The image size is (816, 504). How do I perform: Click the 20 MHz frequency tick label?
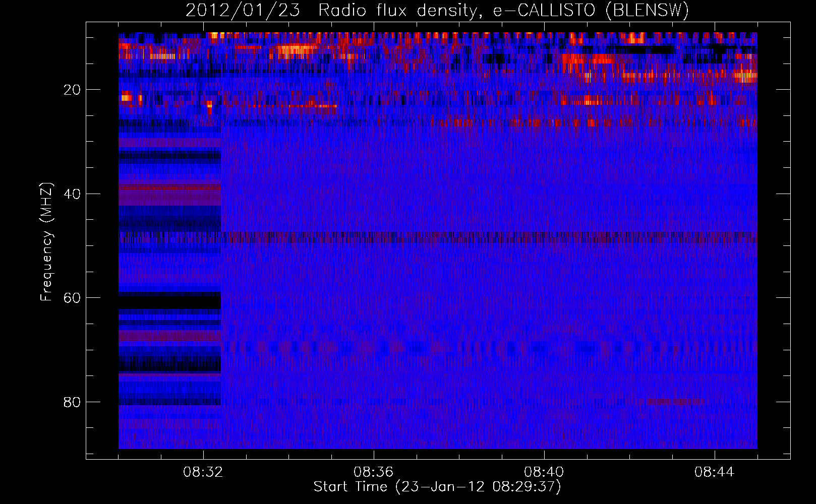click(72, 90)
